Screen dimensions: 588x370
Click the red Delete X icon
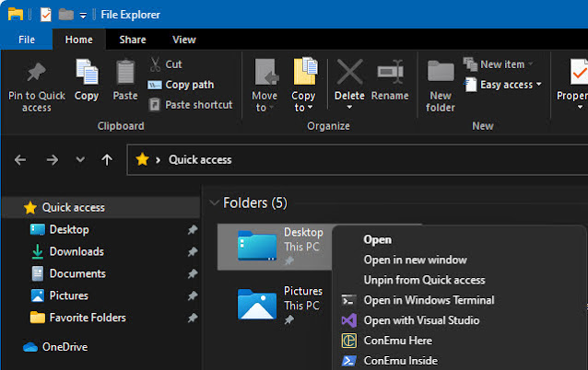(x=349, y=73)
